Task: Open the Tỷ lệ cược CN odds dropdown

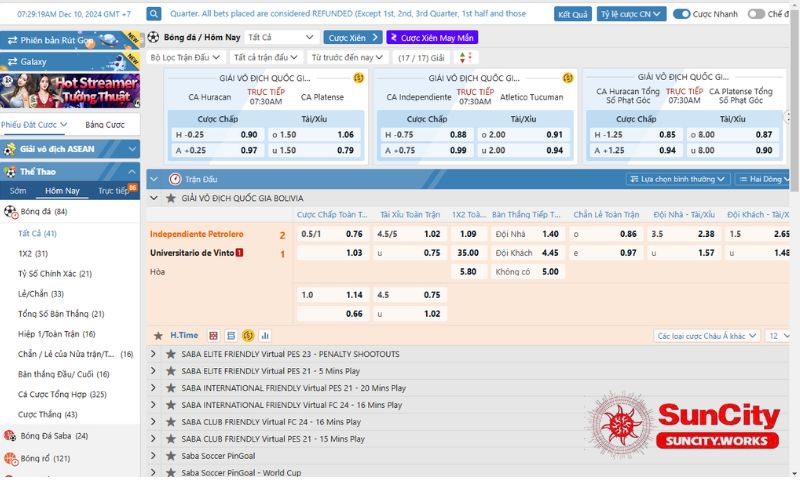Action: pyautogui.click(x=630, y=14)
